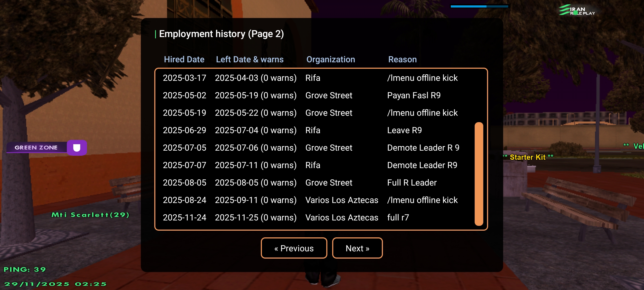This screenshot has width=644, height=290.
Task: Select the Organization column header
Action: pyautogui.click(x=331, y=59)
